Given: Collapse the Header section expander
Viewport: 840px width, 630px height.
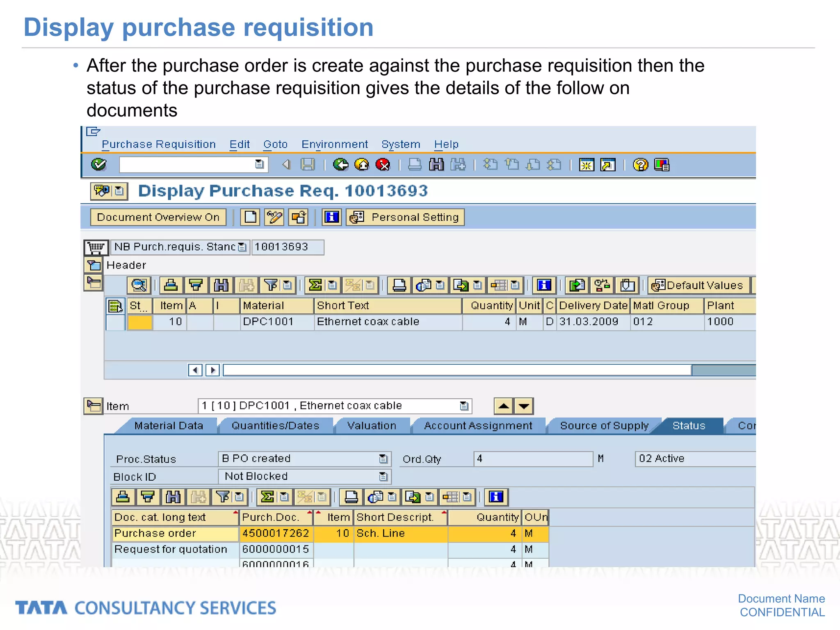Looking at the screenshot, I should [94, 265].
